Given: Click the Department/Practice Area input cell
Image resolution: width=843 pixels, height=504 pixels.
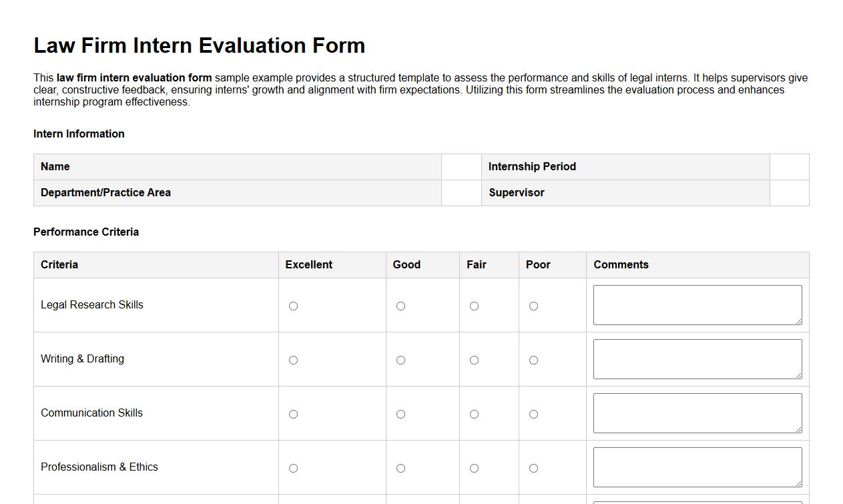Looking at the screenshot, I should coord(461,192).
